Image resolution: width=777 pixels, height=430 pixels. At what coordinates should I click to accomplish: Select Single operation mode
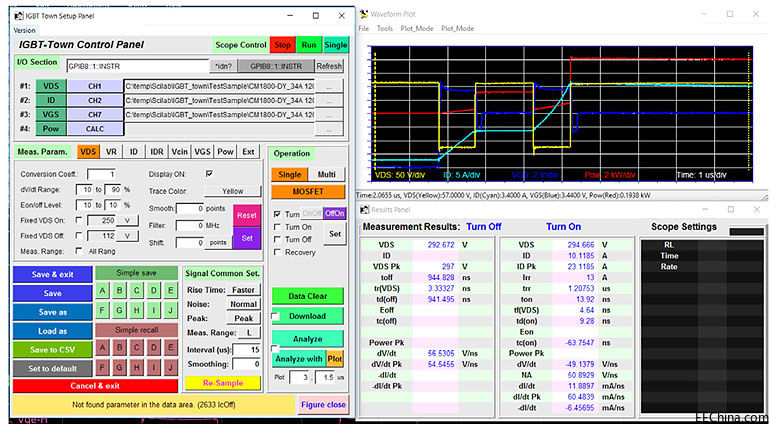point(289,174)
